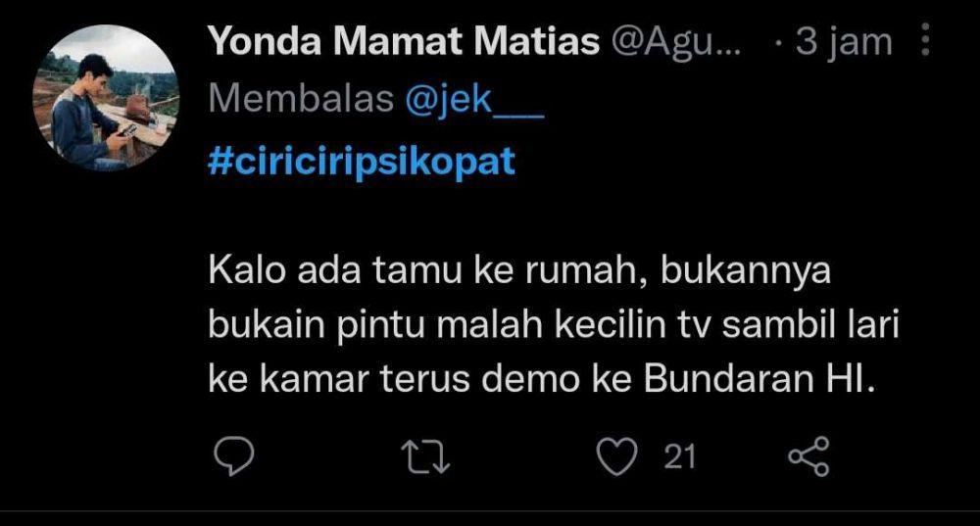Click the word 'bukannya' in the tweet text
This screenshot has height=526, width=980.
click(x=746, y=271)
